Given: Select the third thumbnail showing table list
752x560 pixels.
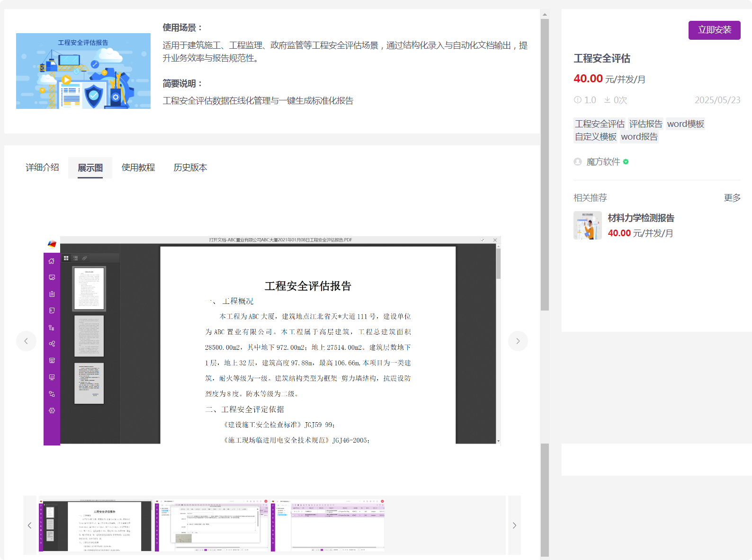Looking at the screenshot, I should [328, 525].
